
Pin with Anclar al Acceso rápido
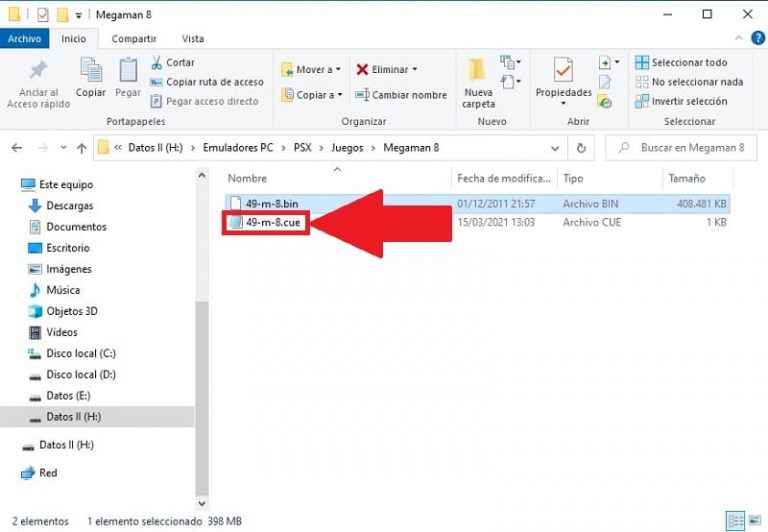pos(38,83)
